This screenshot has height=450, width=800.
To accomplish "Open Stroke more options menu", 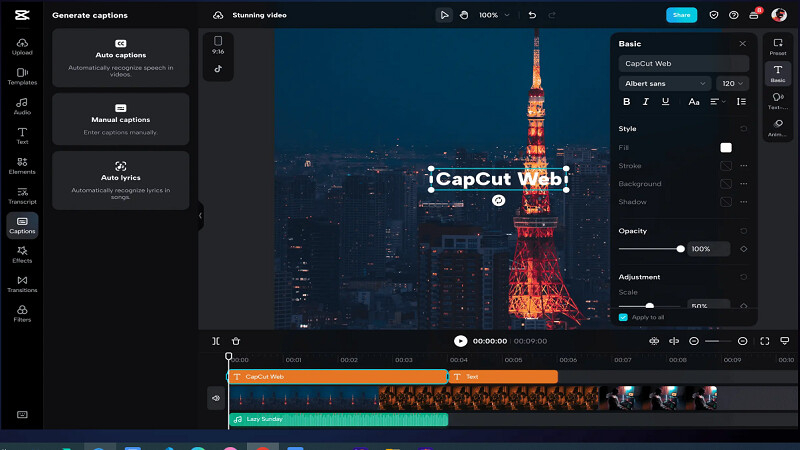I will [x=743, y=166].
